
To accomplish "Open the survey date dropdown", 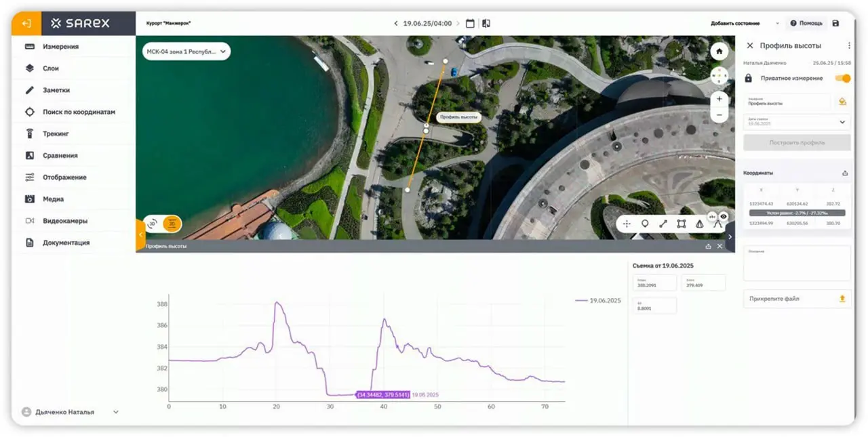I will tap(797, 122).
